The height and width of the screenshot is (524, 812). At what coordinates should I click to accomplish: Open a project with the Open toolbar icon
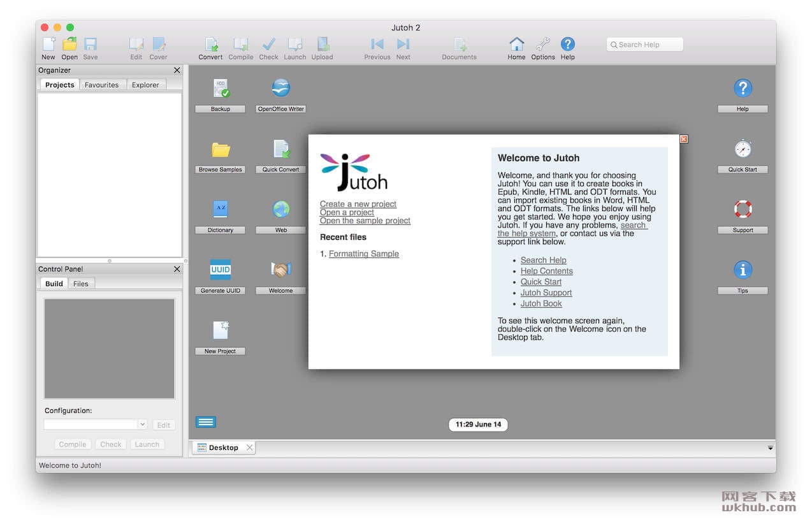(69, 44)
